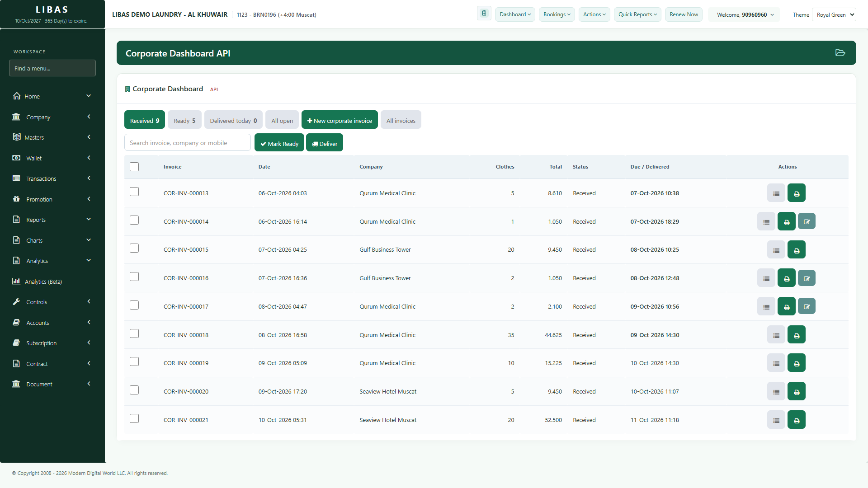Expand the Company sidebar menu
Viewport: 868px width, 488px height.
[52, 117]
